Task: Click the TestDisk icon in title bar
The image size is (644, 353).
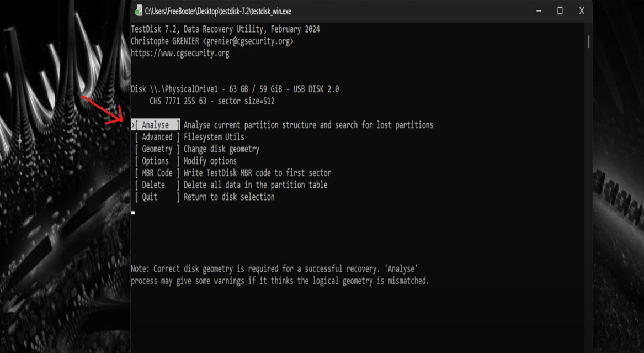Action: [x=139, y=11]
